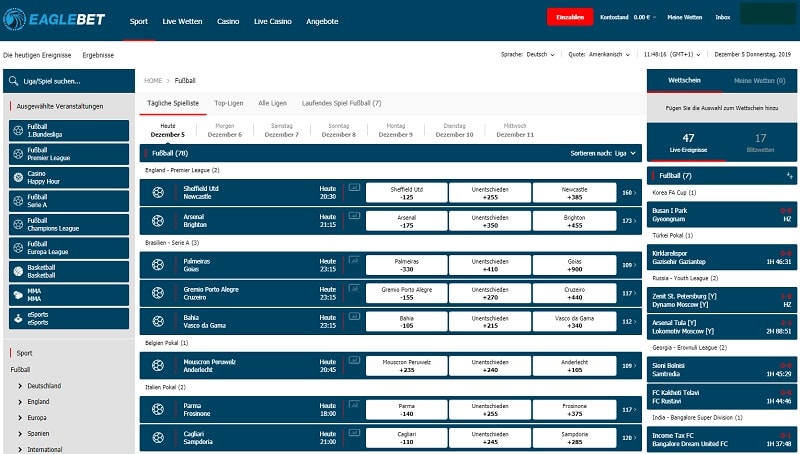
Task: Switch to Meine Wetten (0) tab
Action: [x=760, y=81]
